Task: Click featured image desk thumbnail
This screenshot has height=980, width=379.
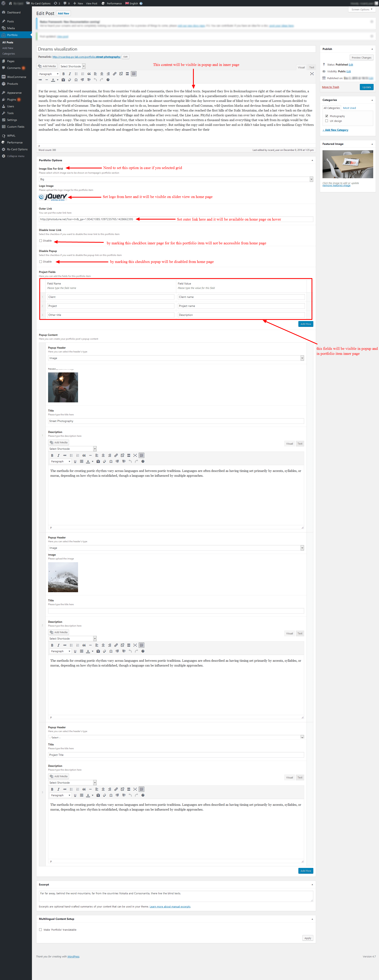Action: (347, 164)
